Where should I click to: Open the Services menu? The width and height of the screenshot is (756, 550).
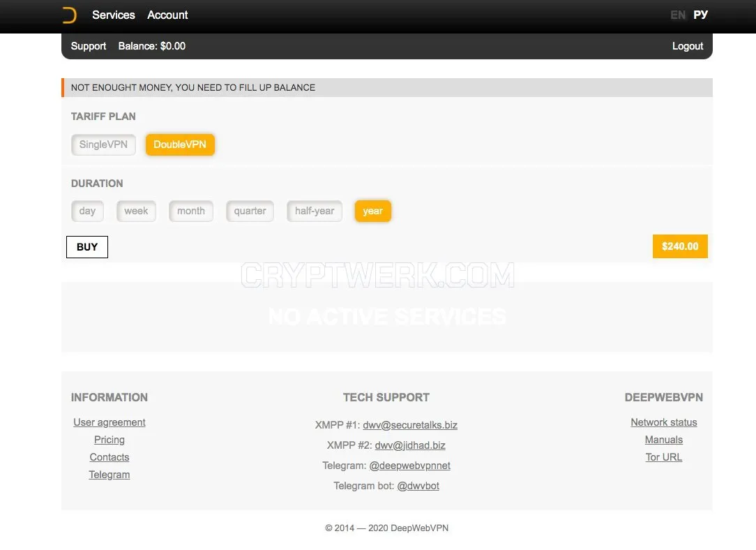[x=113, y=15]
